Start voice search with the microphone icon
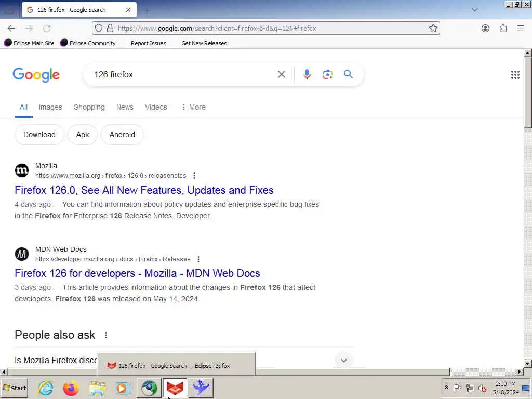532x399 pixels. point(307,74)
